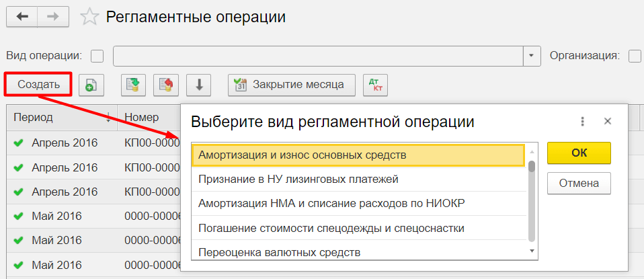The image size is (644, 279).
Task: Click the Закрытие месяца button
Action: [x=291, y=85]
